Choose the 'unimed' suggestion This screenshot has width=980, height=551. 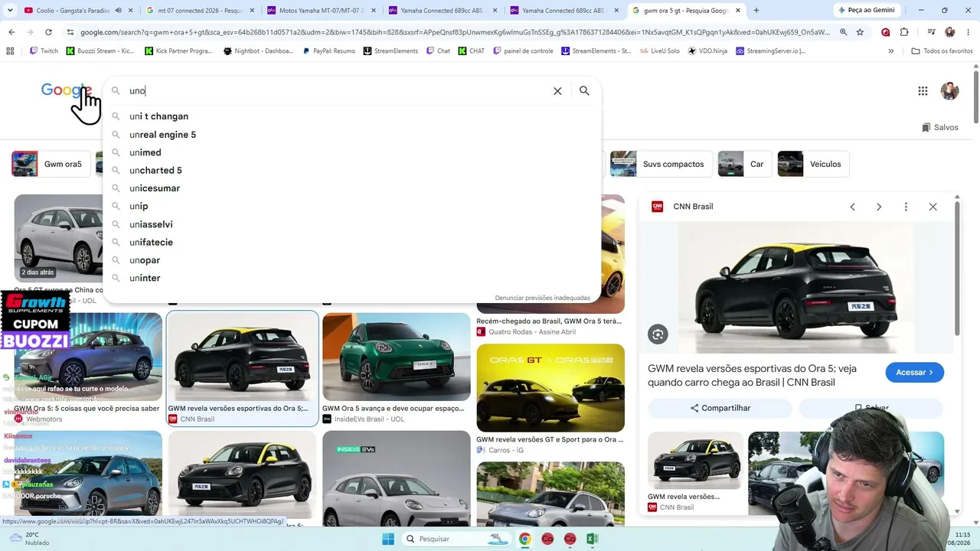352,152
